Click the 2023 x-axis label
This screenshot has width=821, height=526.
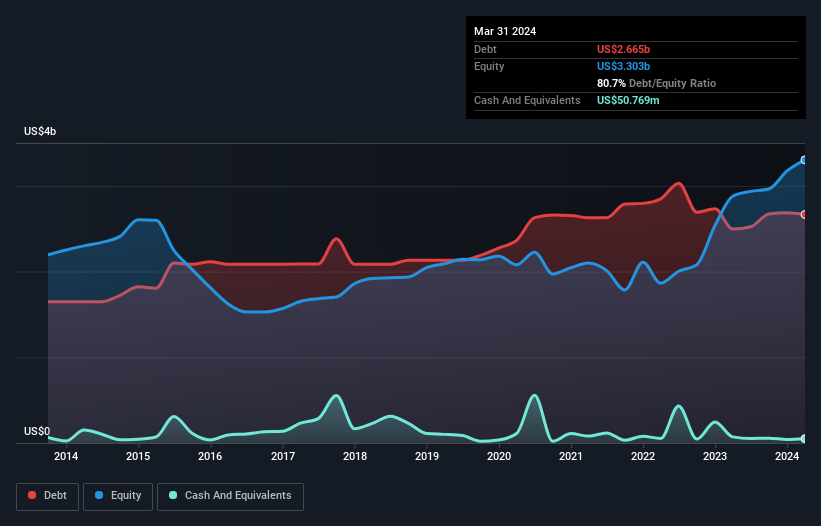click(x=715, y=456)
